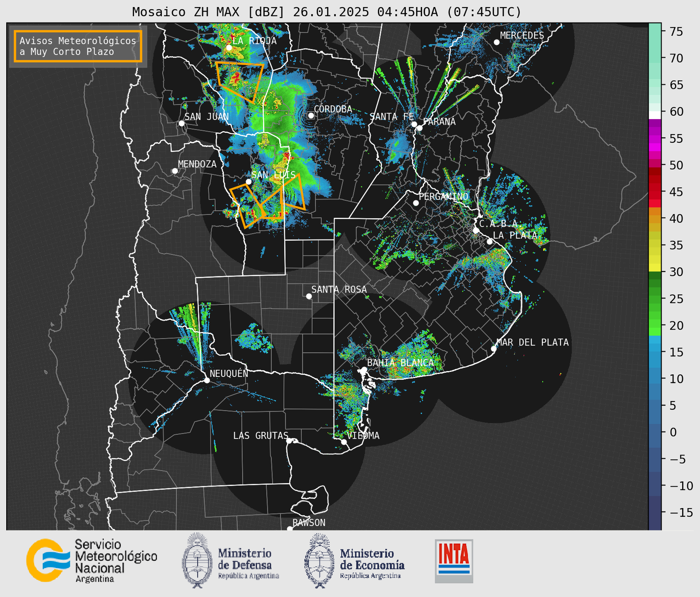700x597 pixels.
Task: Click the Mercedes city marker dot
Action: [497, 42]
